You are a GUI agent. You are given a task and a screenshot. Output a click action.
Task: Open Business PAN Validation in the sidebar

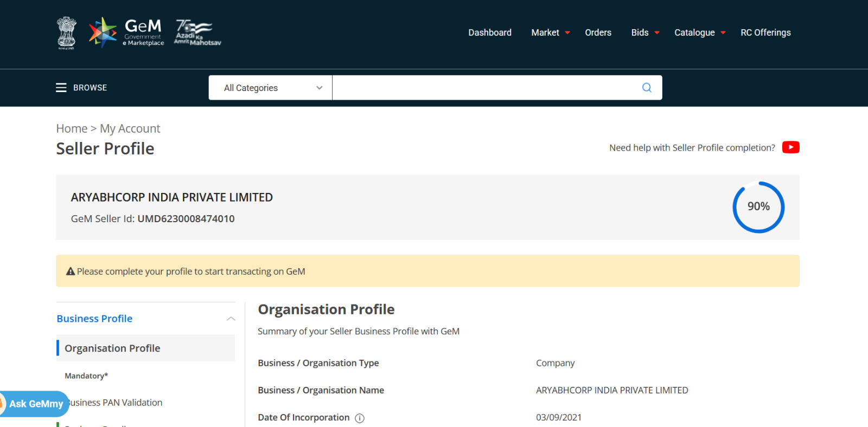click(114, 403)
